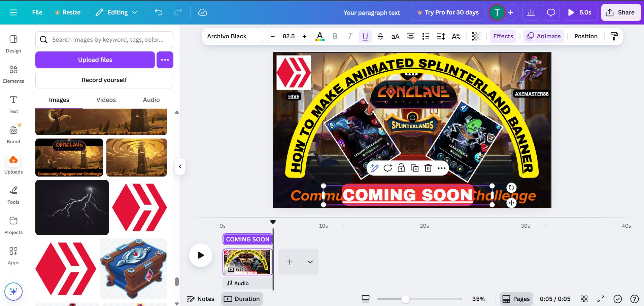Open the Resize menu
This screenshot has width=644, height=306.
point(68,12)
